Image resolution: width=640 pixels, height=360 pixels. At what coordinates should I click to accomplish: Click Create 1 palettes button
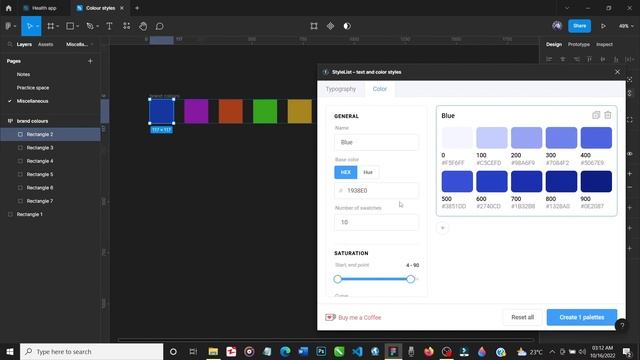(x=582, y=317)
